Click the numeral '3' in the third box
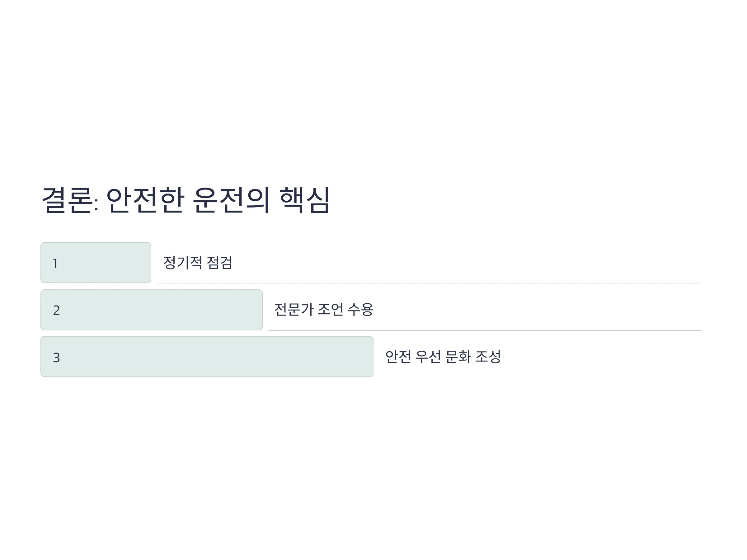The width and height of the screenshot is (747, 560). (56, 357)
